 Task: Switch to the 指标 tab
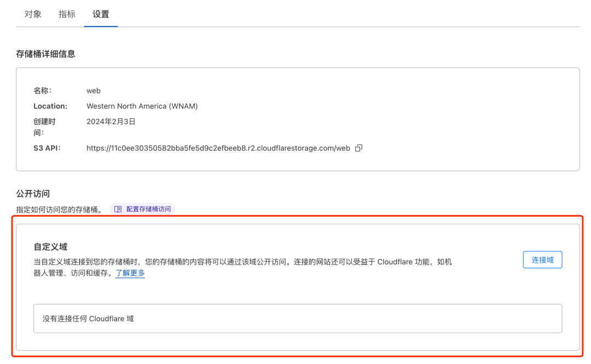coord(67,14)
